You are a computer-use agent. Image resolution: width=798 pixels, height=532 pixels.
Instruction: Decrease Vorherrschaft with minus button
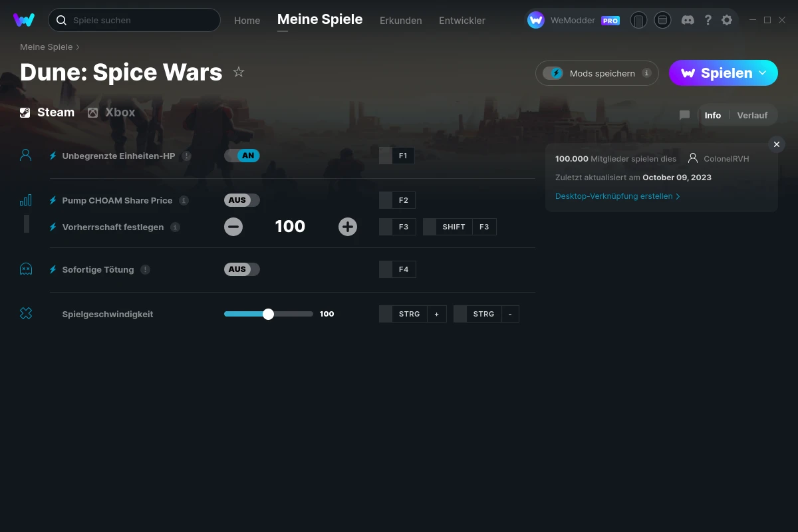(x=233, y=227)
